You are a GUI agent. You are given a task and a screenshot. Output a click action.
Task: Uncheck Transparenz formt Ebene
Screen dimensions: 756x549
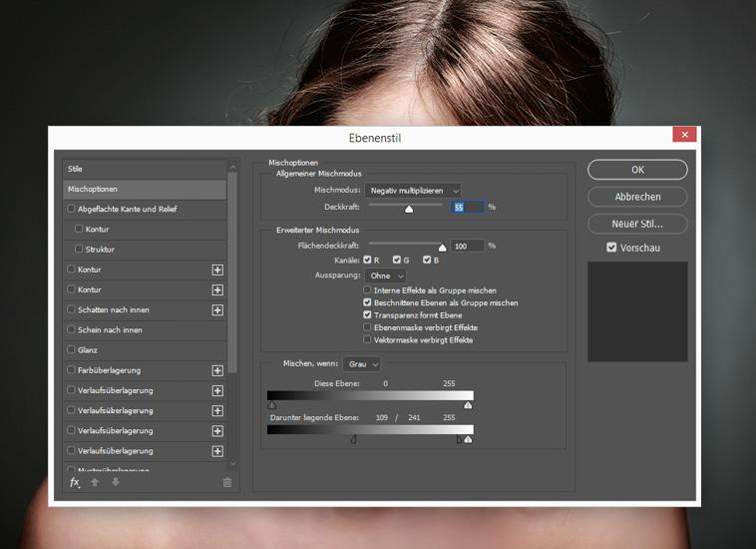[367, 315]
